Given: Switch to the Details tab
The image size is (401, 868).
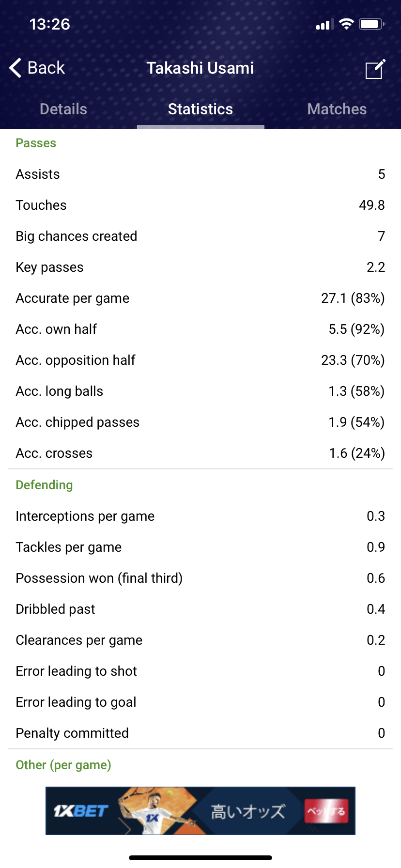Looking at the screenshot, I should [x=63, y=109].
